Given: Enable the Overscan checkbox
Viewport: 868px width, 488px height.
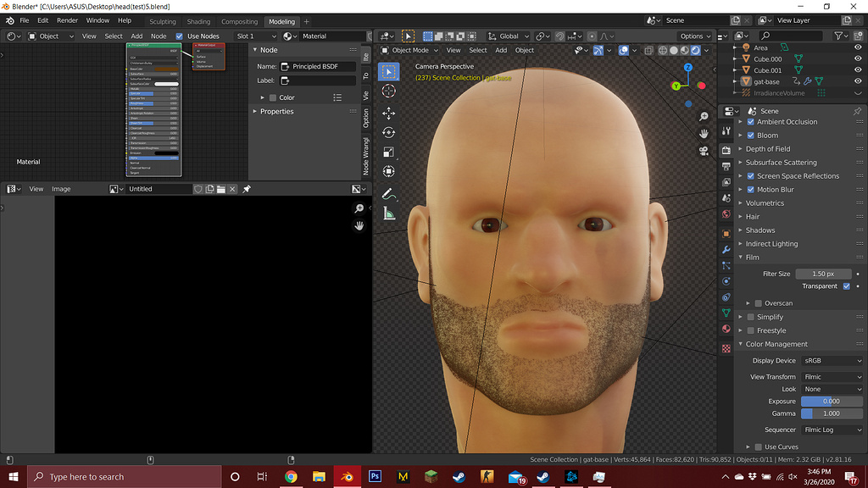Looking at the screenshot, I should click(x=759, y=303).
